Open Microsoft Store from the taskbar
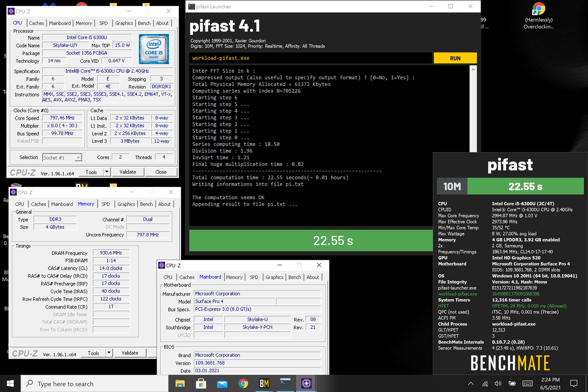The width and height of the screenshot is (588, 392). click(201, 383)
